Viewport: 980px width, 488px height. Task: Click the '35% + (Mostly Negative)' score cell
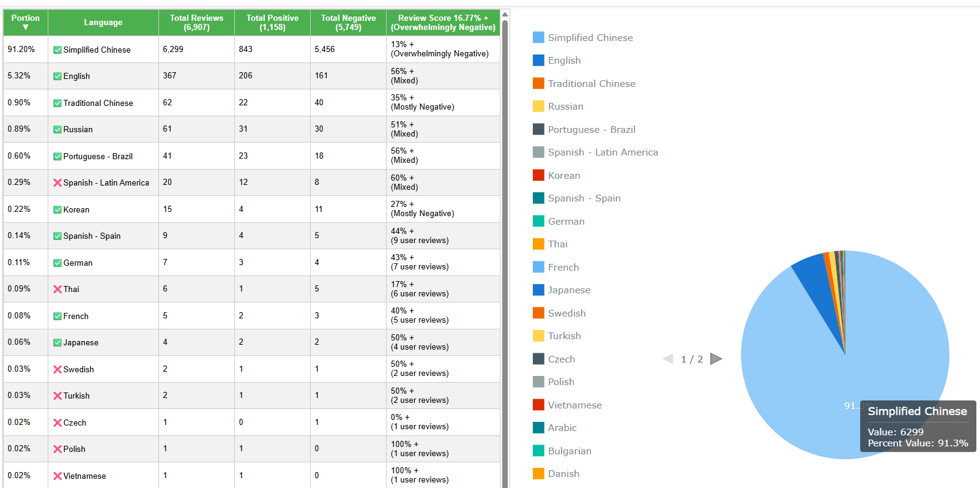[x=443, y=102]
